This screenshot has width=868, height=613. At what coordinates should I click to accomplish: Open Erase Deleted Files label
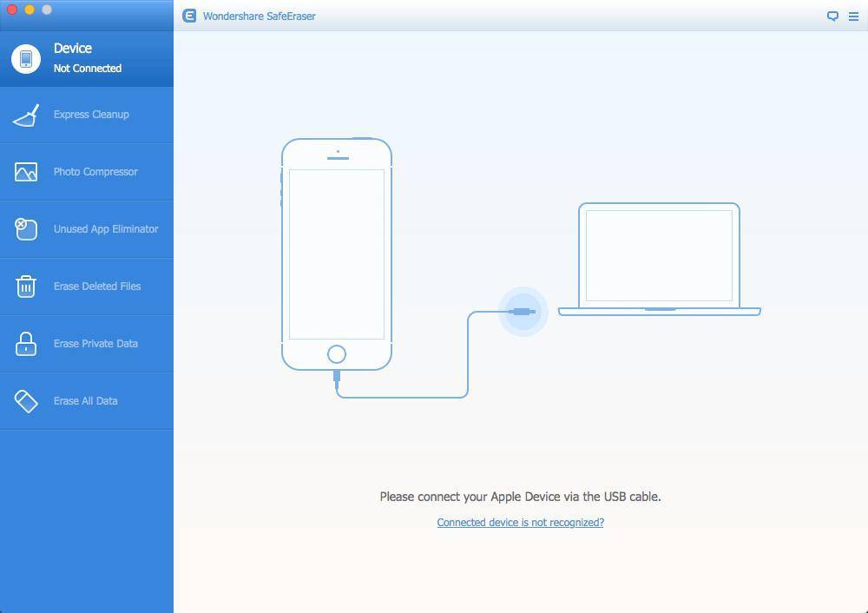click(97, 287)
